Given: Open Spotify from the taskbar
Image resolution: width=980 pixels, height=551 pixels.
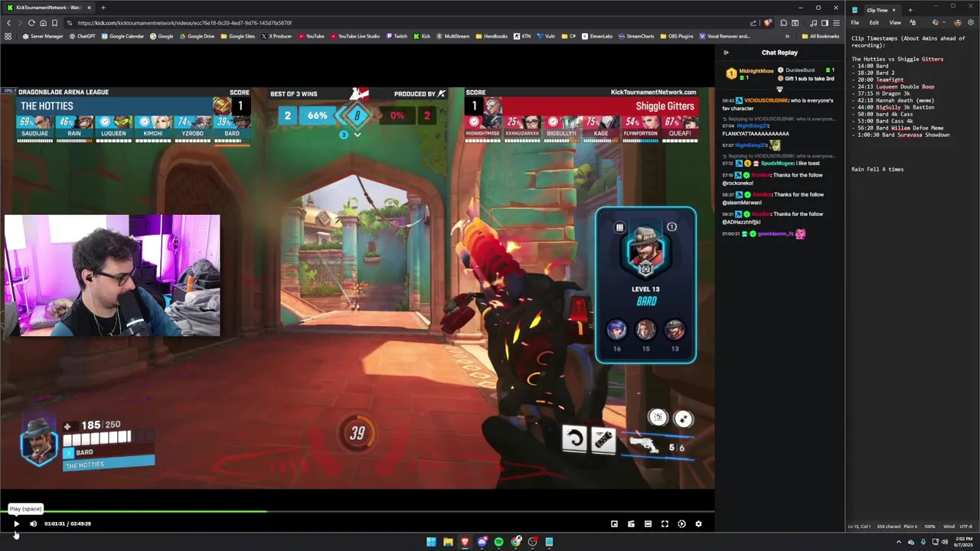Looking at the screenshot, I should coord(498,542).
